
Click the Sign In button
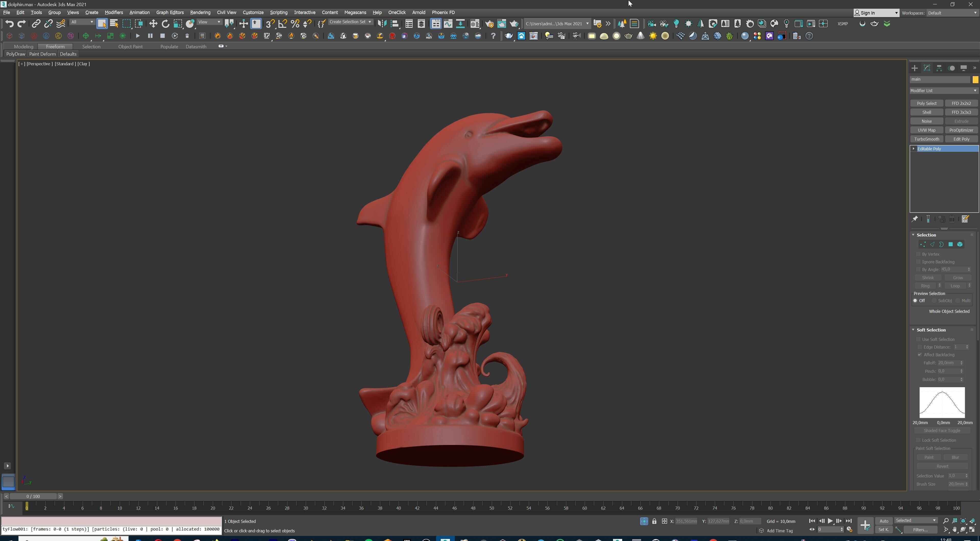877,13
